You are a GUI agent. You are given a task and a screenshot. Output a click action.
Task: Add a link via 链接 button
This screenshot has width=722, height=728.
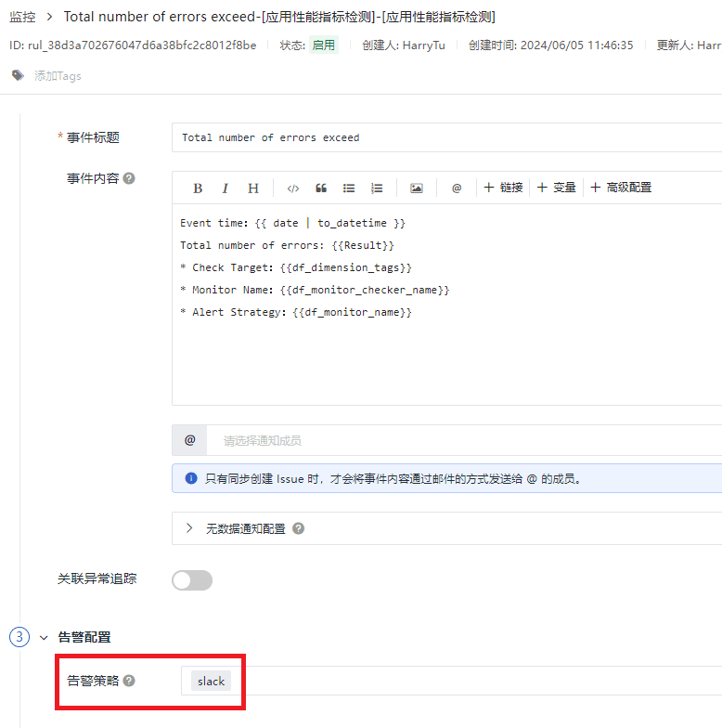coord(503,188)
